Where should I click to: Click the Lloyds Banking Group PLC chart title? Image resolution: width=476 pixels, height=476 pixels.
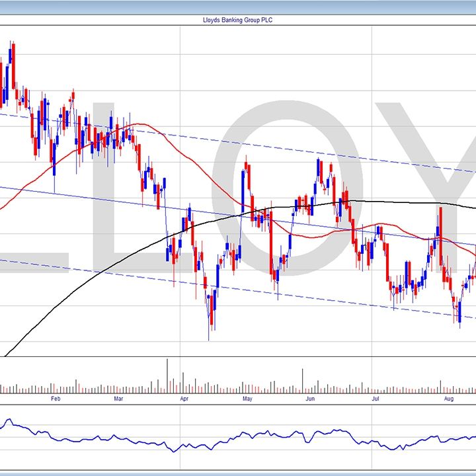(x=237, y=20)
